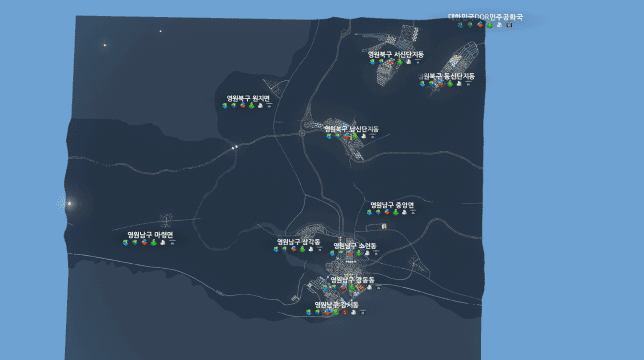This screenshot has width=644, height=360.
Task: Click green tree policy icon under 영원북구 서신단지동
Action: tap(400, 62)
